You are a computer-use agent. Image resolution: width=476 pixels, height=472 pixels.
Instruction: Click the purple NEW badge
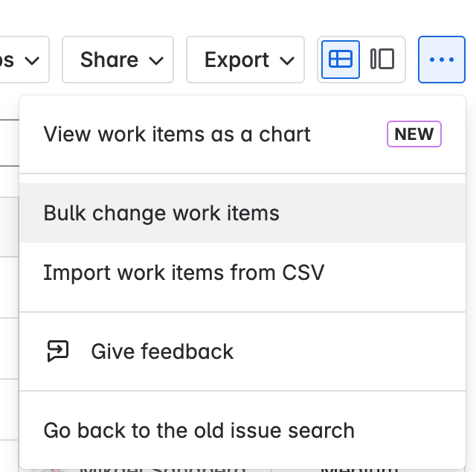click(414, 134)
